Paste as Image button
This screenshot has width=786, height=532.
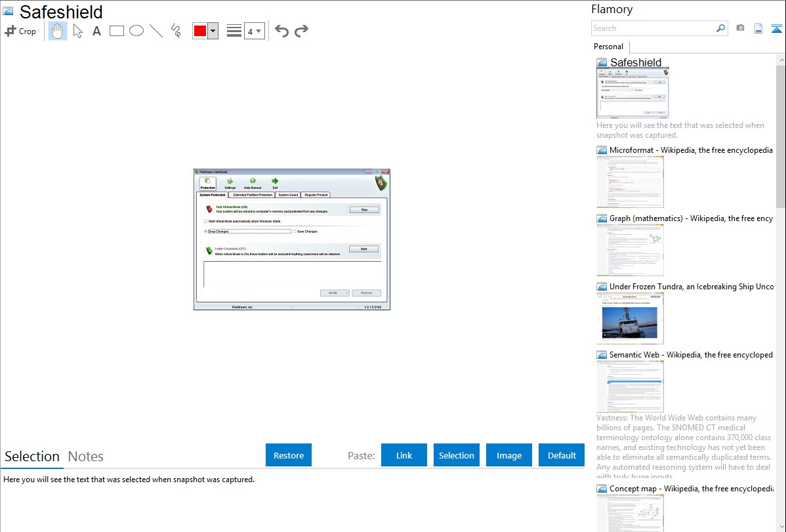pyautogui.click(x=508, y=455)
